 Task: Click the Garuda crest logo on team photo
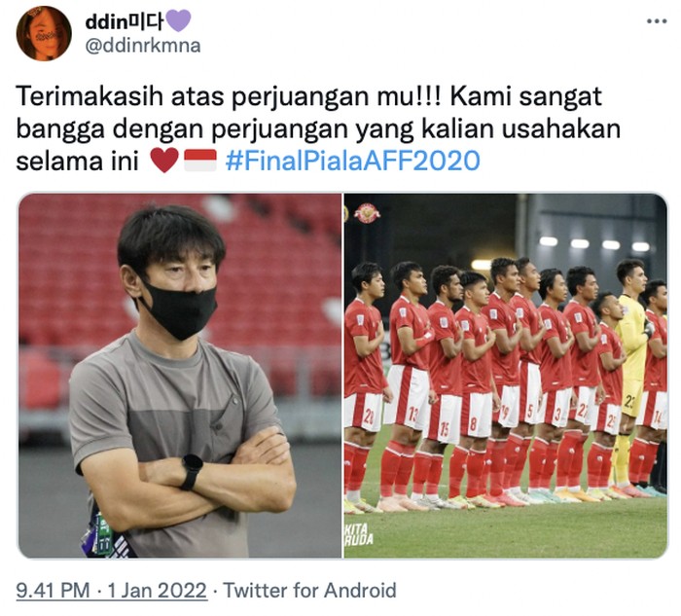tap(367, 213)
